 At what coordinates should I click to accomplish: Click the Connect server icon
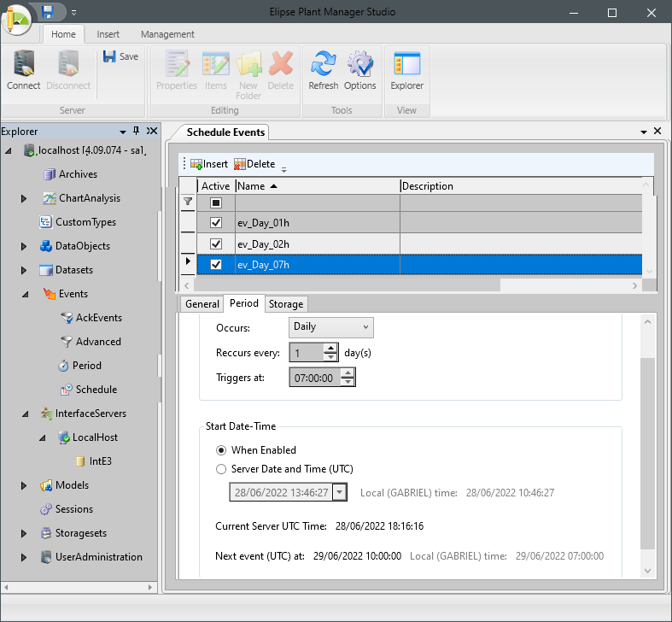[23, 63]
